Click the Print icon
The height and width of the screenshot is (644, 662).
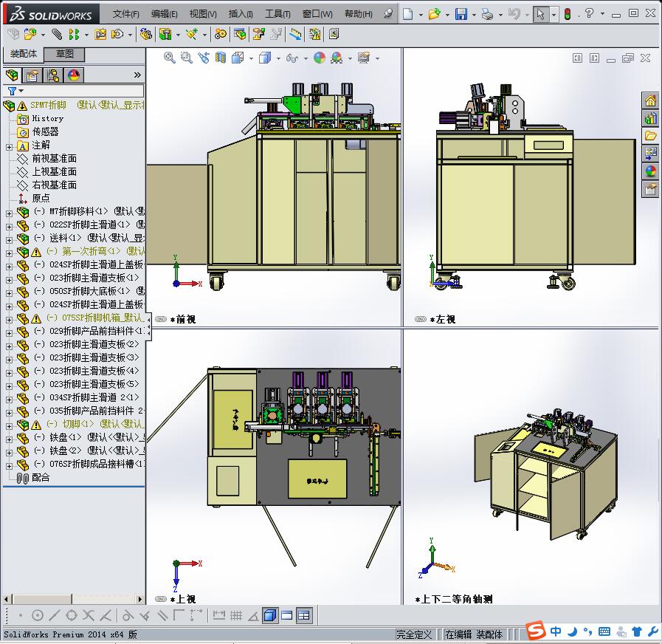tap(488, 14)
